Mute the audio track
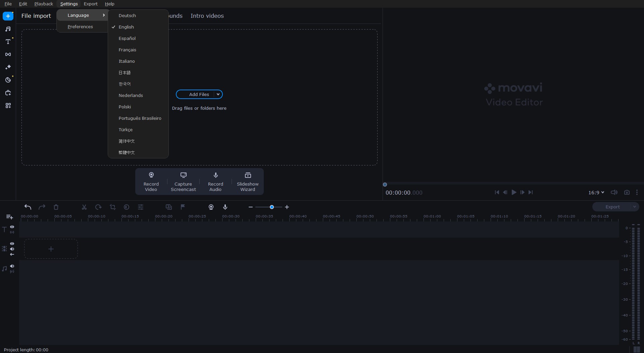The height and width of the screenshot is (353, 644). point(12,266)
